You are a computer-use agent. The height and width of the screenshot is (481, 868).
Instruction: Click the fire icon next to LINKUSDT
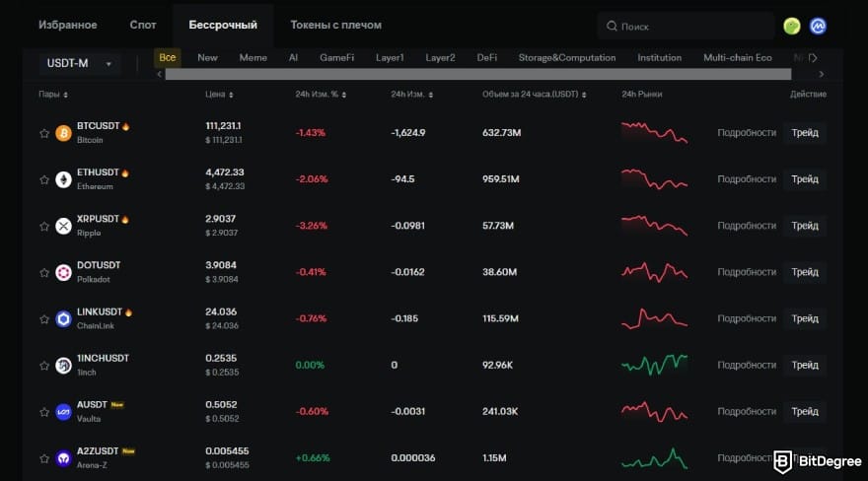tap(128, 311)
